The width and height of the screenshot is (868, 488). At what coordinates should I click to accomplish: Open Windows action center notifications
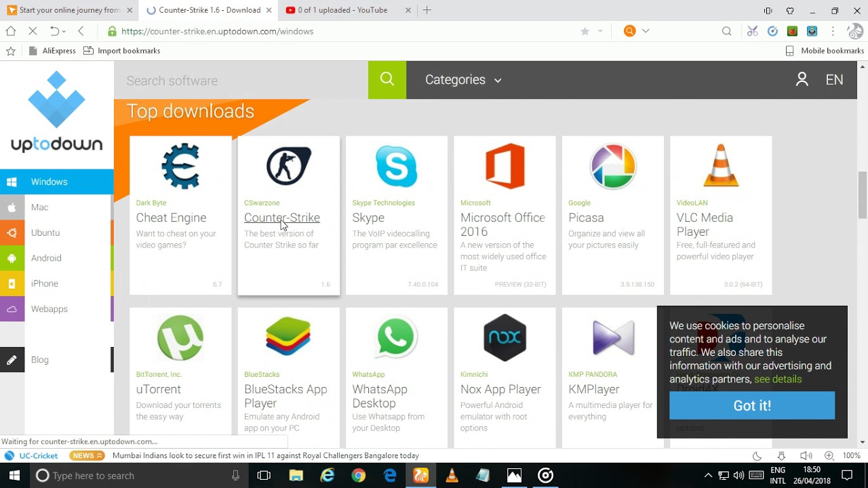pyautogui.click(x=847, y=476)
